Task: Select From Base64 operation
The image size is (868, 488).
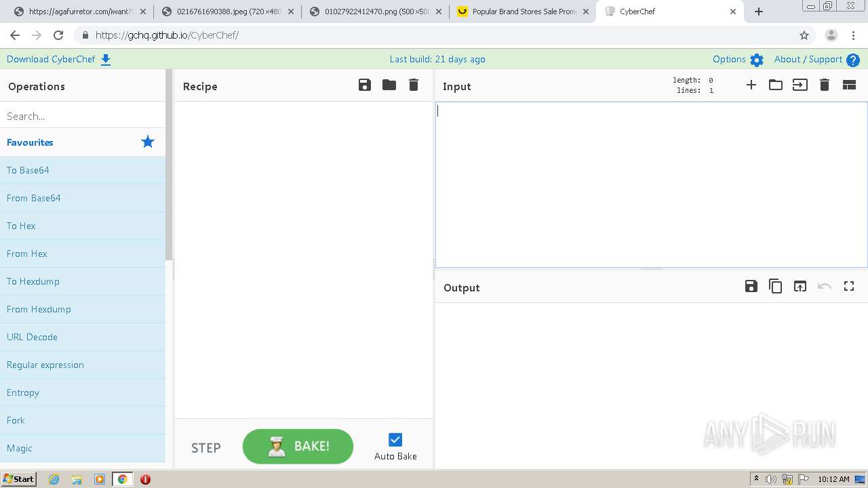Action: 83,198
